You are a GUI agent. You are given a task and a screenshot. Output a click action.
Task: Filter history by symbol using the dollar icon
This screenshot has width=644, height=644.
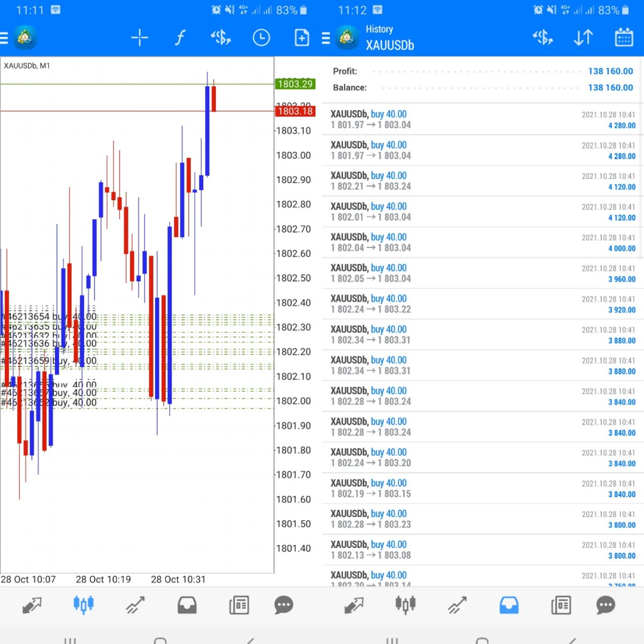pyautogui.click(x=543, y=38)
